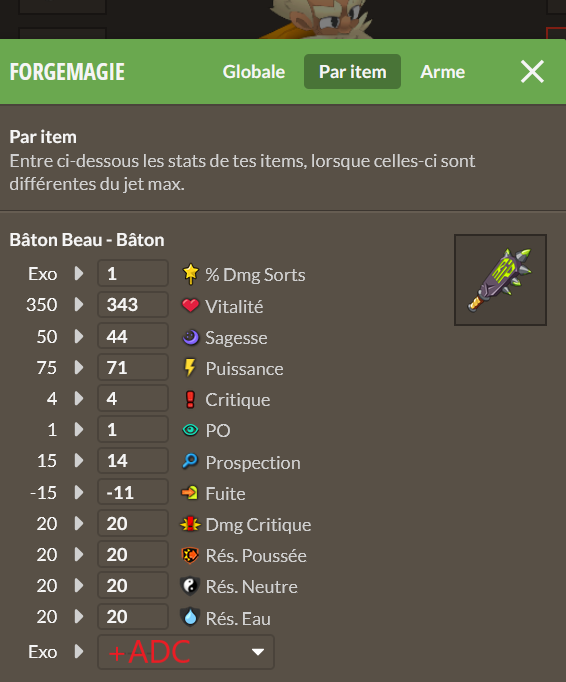
Task: Click the purple moon Sagesse icon
Action: point(190,337)
